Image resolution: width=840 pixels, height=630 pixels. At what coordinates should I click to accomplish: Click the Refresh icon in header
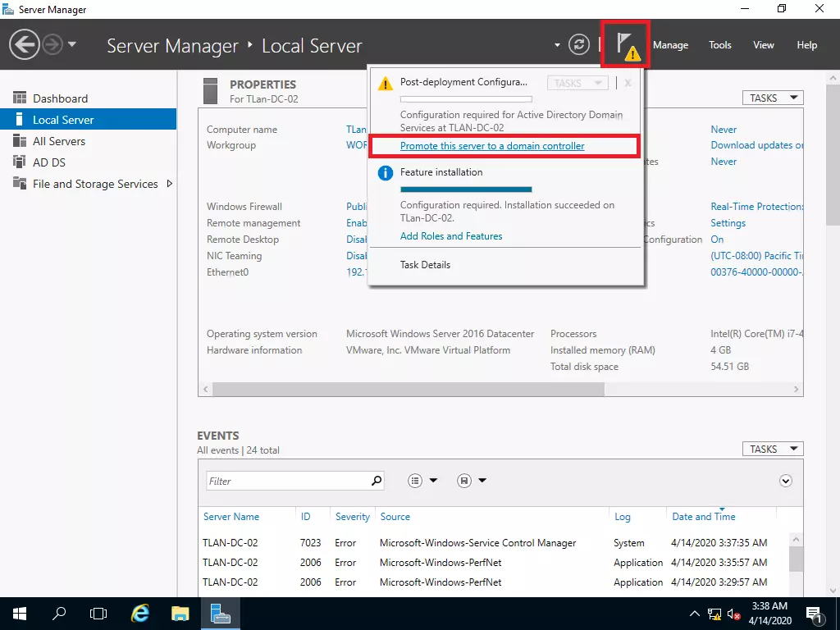point(578,44)
